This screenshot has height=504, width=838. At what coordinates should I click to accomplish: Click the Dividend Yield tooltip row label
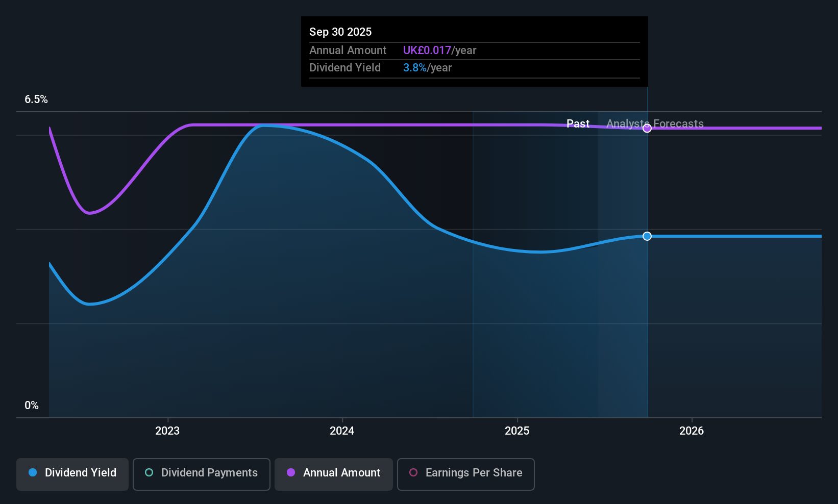pos(345,68)
